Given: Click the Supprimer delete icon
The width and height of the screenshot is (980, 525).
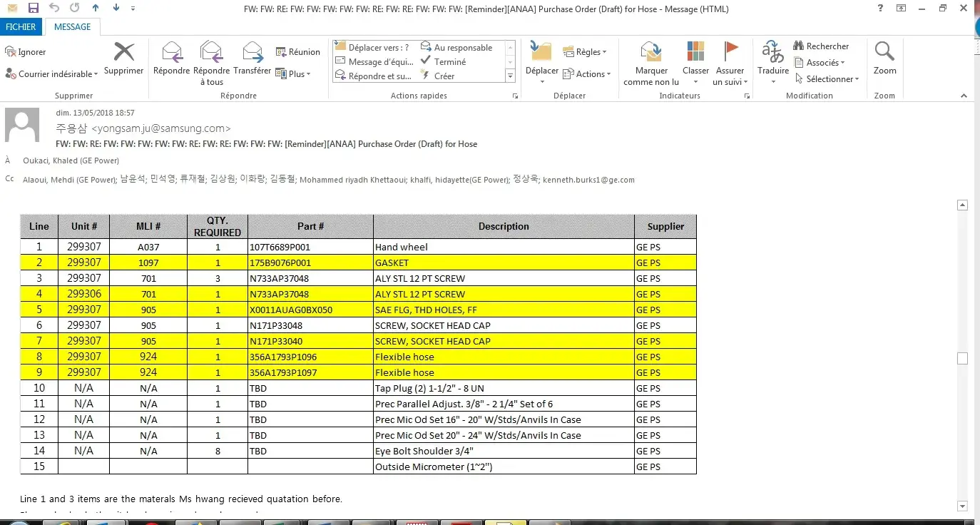Looking at the screenshot, I should [124, 53].
